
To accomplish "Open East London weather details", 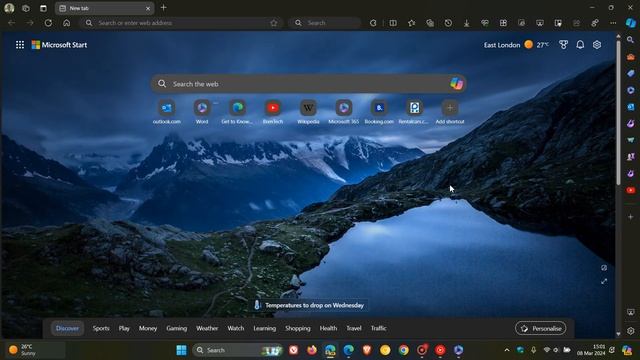I will click(516, 45).
